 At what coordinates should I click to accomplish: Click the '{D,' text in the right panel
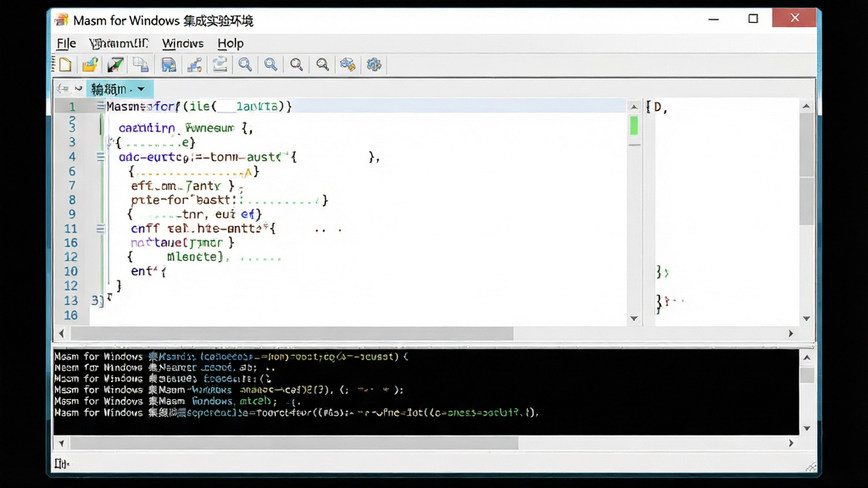coord(657,107)
